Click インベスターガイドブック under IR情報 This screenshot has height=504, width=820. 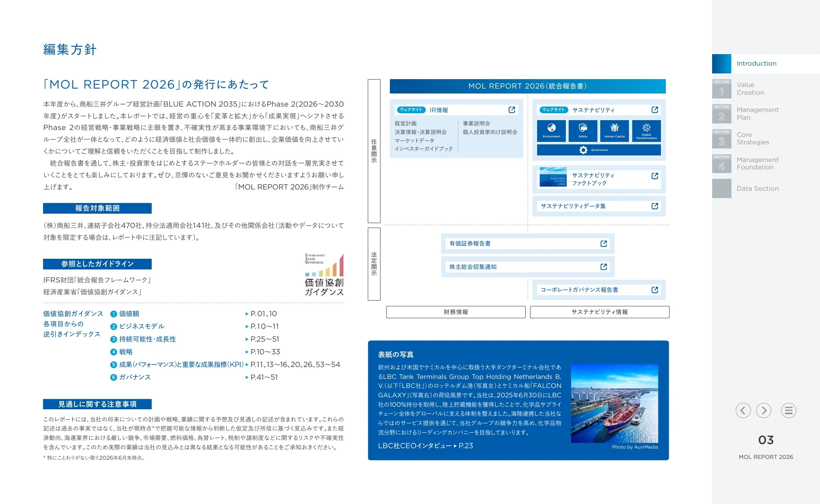click(424, 149)
